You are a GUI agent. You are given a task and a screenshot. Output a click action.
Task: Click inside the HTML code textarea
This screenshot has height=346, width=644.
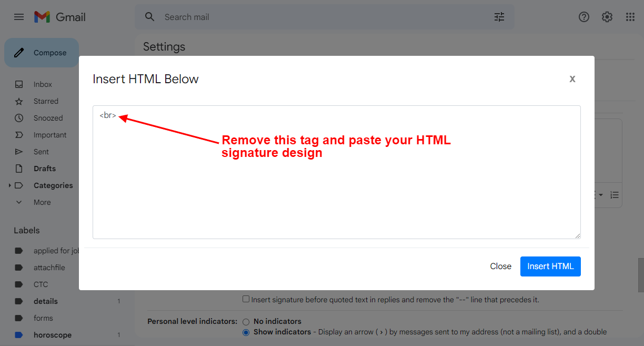337,172
